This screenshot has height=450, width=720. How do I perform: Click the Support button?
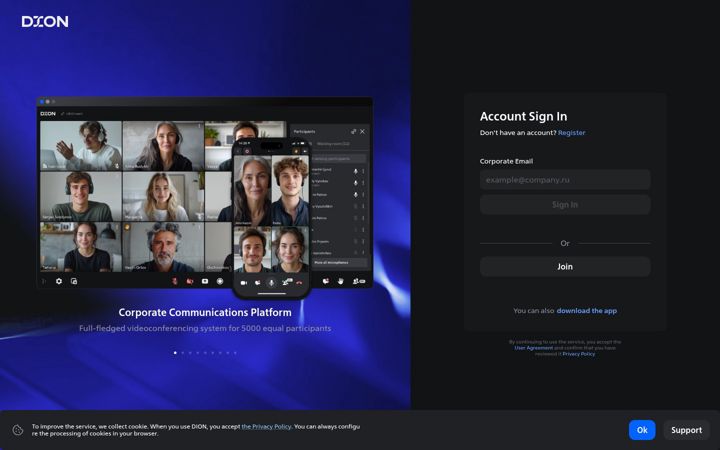[686, 430]
